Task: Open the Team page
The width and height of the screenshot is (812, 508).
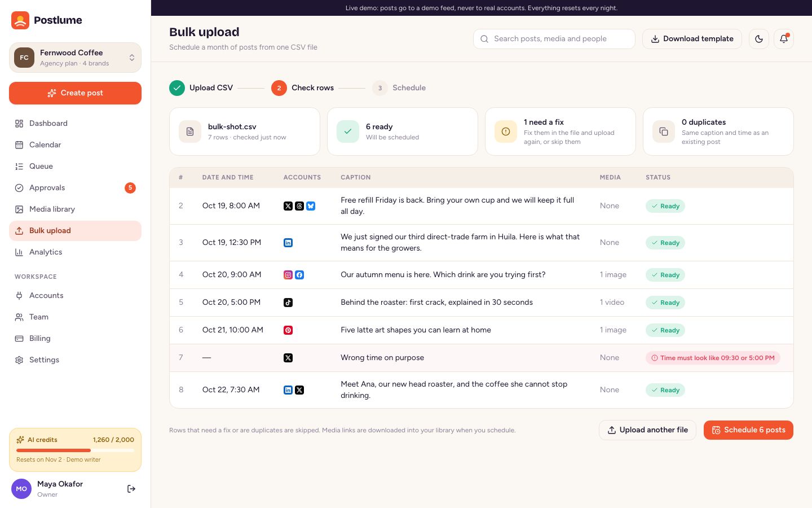Action: coord(75,317)
